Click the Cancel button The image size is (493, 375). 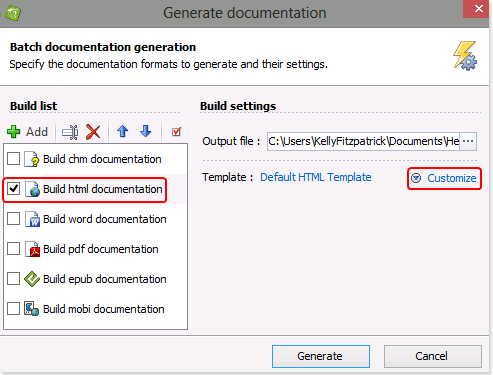(432, 356)
